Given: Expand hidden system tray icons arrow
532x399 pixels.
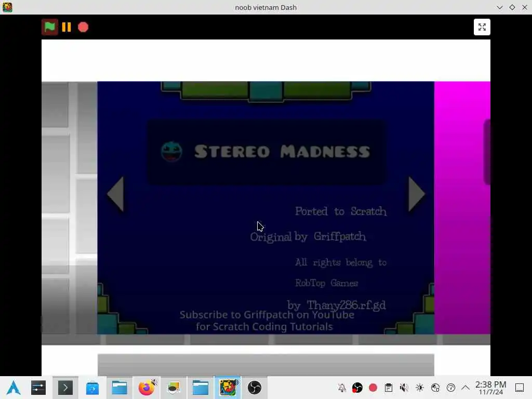Looking at the screenshot, I should click(x=465, y=388).
